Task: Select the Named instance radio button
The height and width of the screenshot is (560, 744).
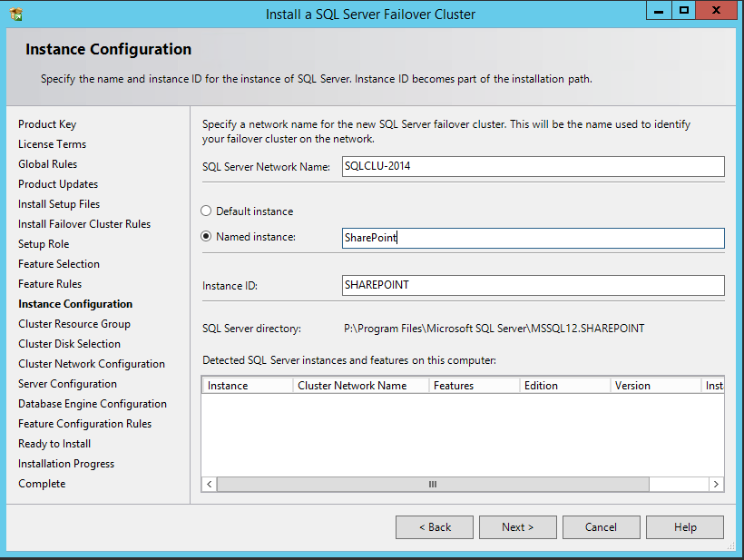Action: 206,236
